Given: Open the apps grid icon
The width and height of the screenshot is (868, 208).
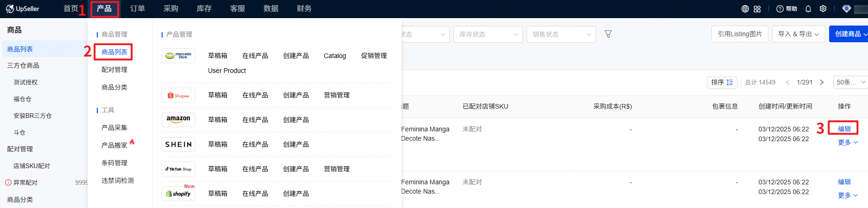Looking at the screenshot, I should point(757,9).
